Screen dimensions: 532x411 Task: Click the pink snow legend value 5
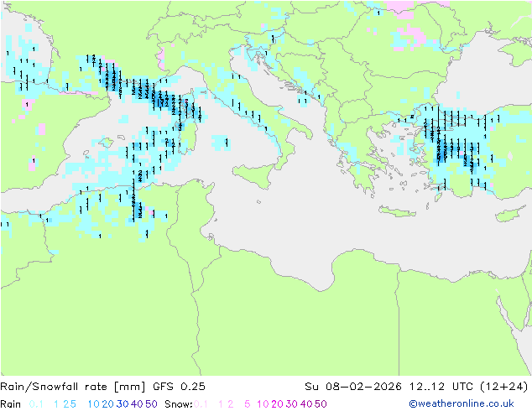pyautogui.click(x=248, y=404)
